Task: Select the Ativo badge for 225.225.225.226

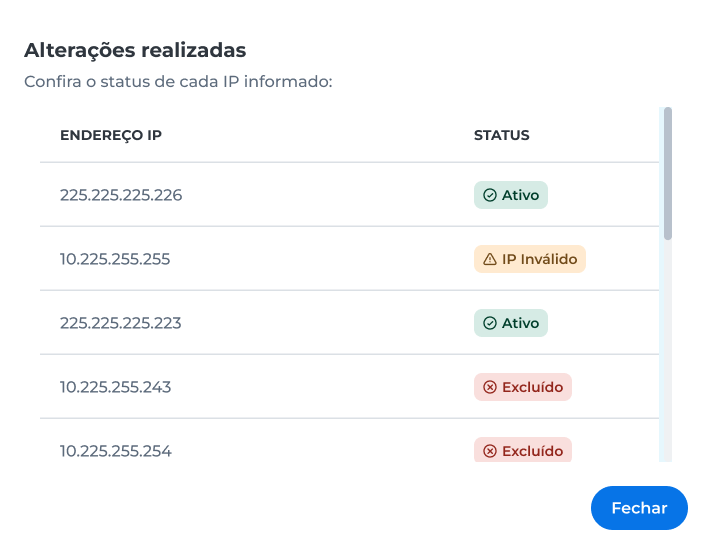Action: [511, 195]
